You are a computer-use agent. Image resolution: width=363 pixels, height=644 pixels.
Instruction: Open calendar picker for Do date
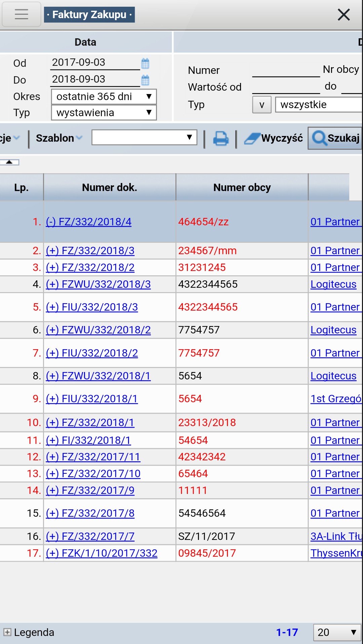pyautogui.click(x=145, y=80)
